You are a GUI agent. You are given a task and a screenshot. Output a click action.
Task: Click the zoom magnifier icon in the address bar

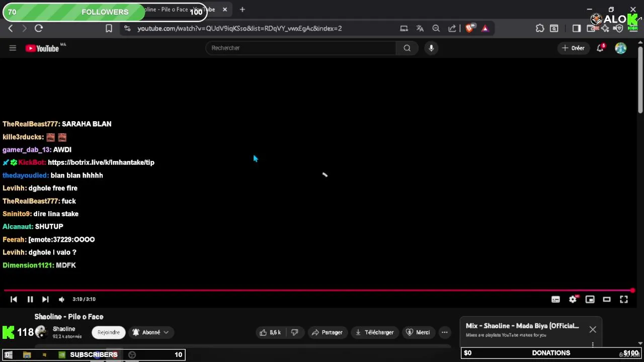(436, 29)
